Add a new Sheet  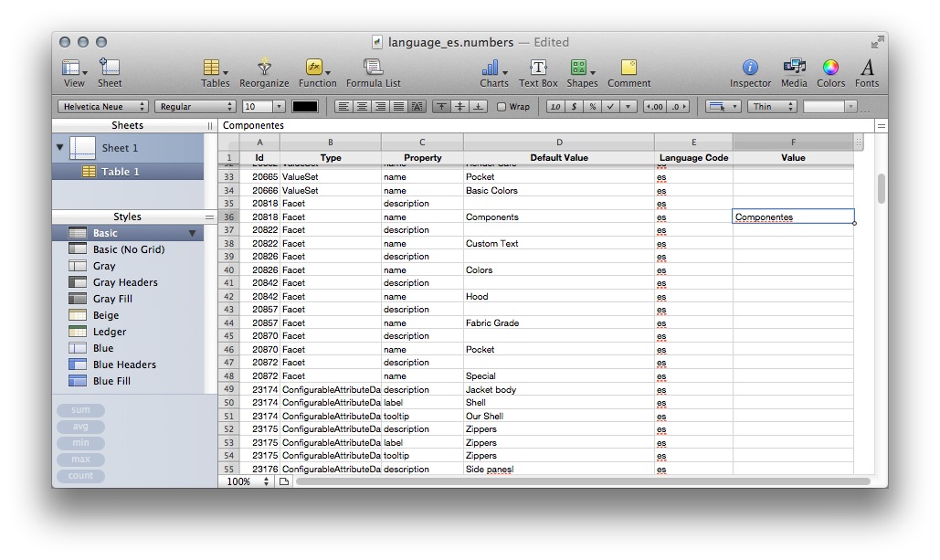tap(110, 71)
